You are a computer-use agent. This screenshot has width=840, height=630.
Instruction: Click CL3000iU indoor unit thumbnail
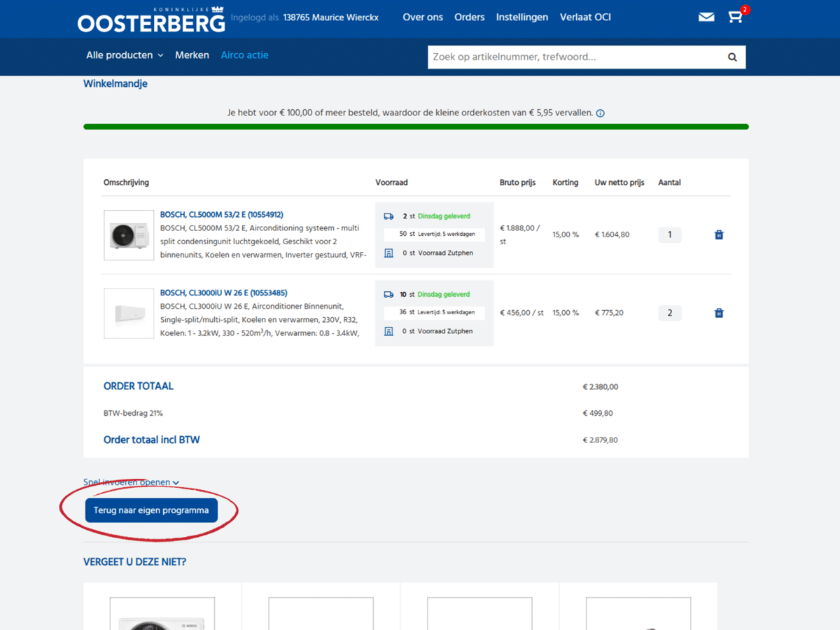(x=129, y=314)
